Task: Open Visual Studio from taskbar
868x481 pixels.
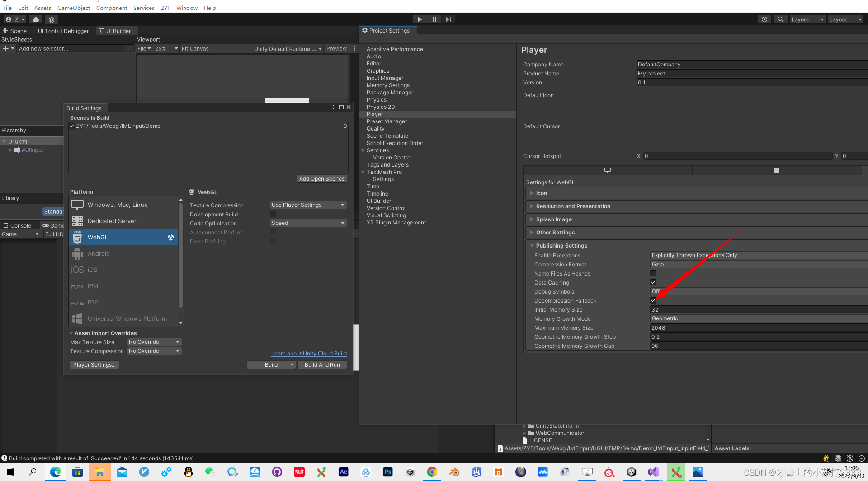Action: coord(654,472)
